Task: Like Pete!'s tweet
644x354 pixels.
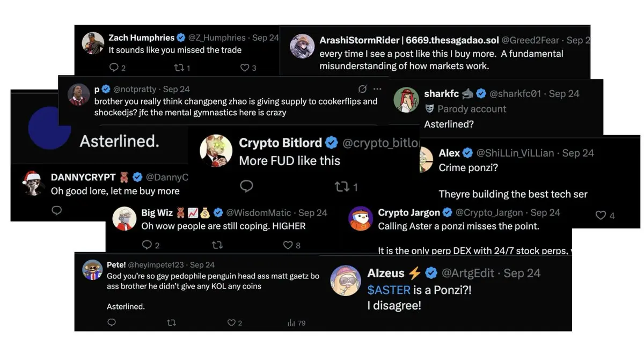Action: coord(231,322)
